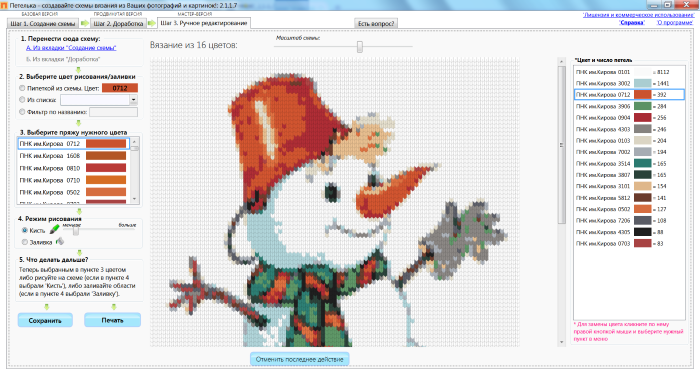The image size is (700, 375).
Task: Choose the 'Заливка' drawing mode
Action: (x=25, y=242)
